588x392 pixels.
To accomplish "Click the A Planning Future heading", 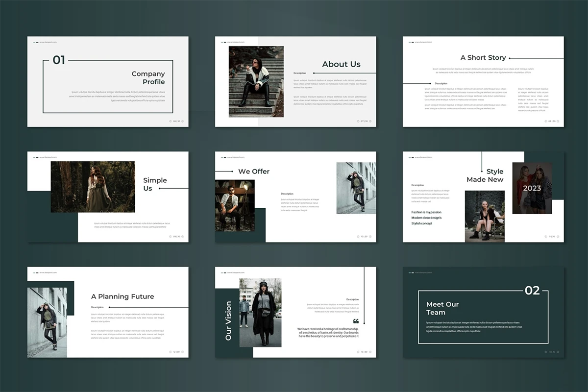I will point(122,296).
